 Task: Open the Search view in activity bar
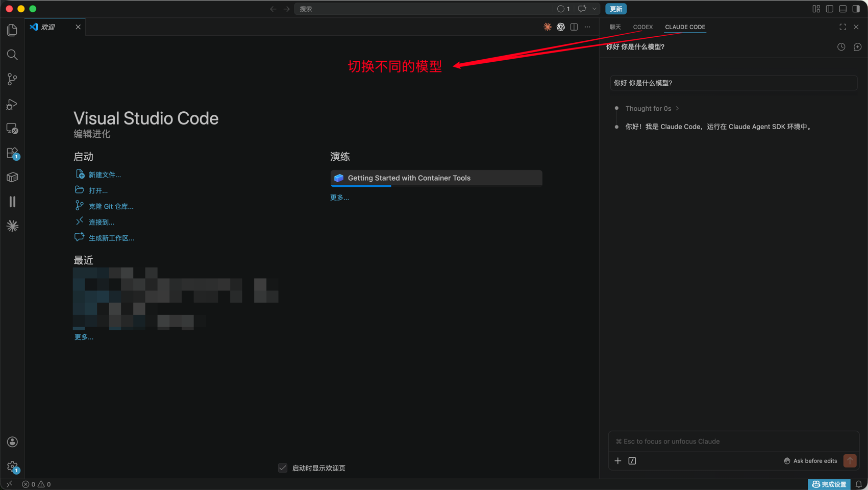click(12, 55)
